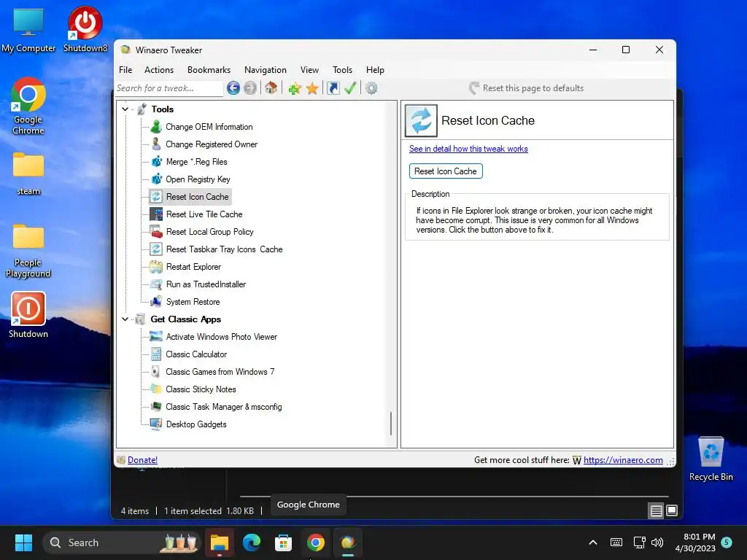Click the Classic Sticky Notes icon
This screenshot has height=560, width=747.
156,389
